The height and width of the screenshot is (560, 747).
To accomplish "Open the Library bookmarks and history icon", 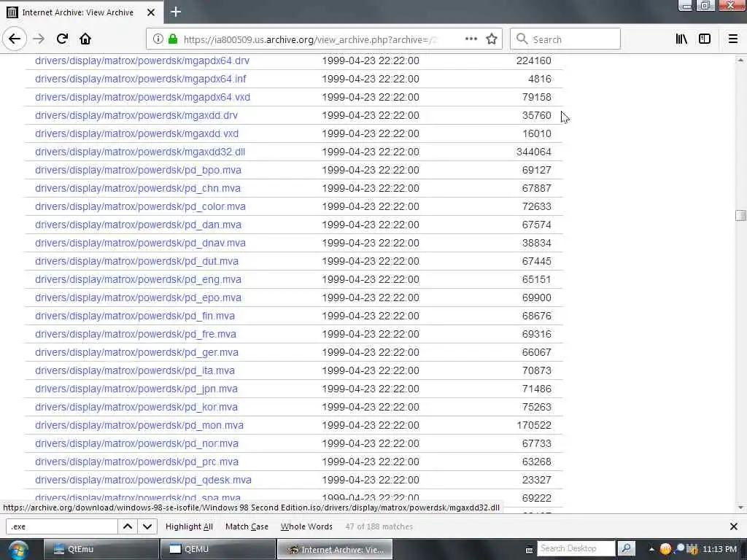I will click(681, 39).
